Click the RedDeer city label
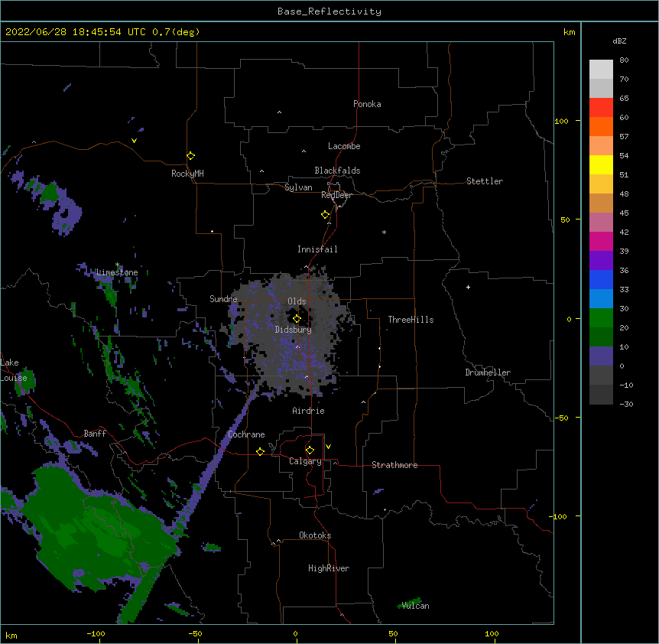The image size is (659, 644). pos(336,195)
